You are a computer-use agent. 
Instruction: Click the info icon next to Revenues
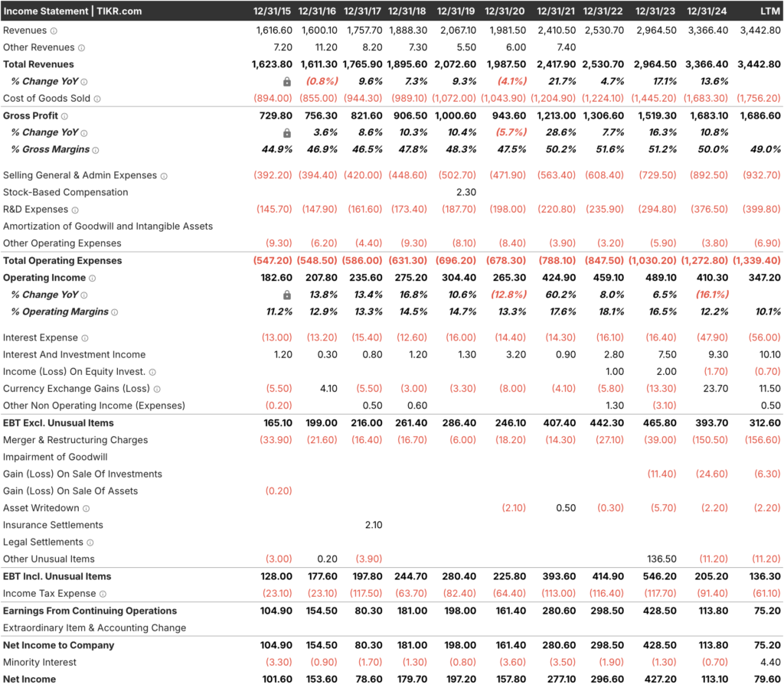point(54,31)
